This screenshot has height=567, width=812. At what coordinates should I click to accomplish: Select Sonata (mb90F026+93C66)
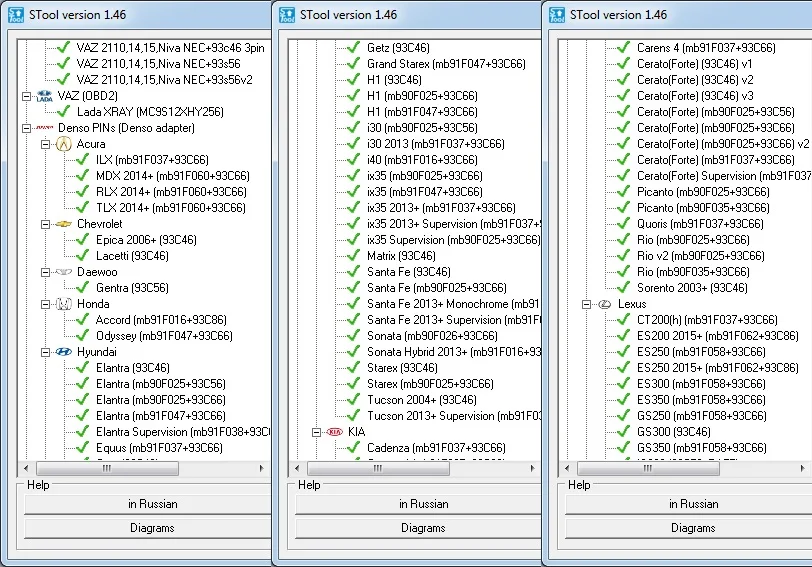tap(432, 336)
